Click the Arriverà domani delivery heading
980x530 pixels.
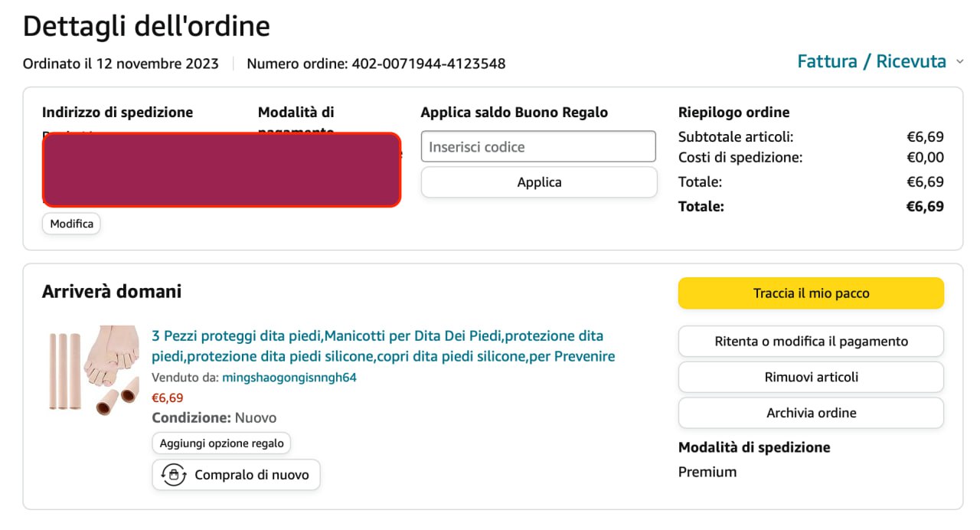coord(112,292)
